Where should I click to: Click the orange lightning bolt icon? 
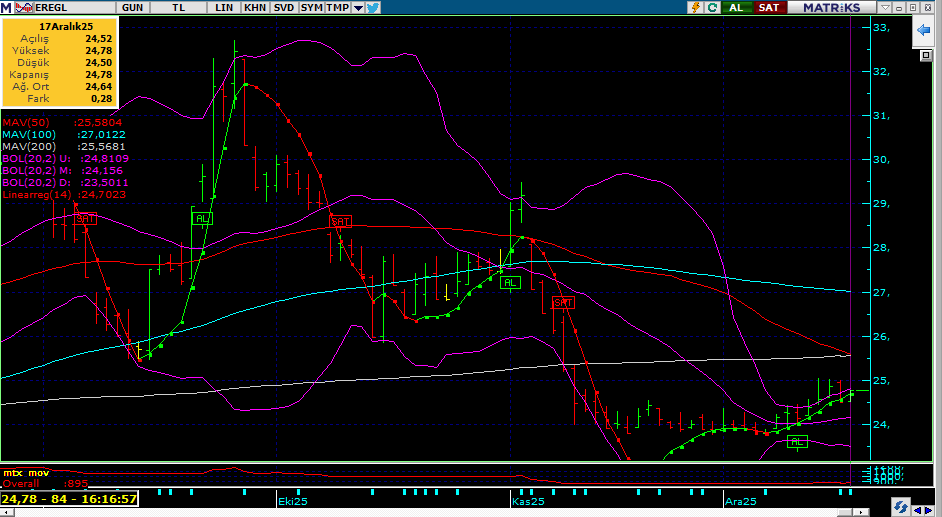(x=694, y=7)
